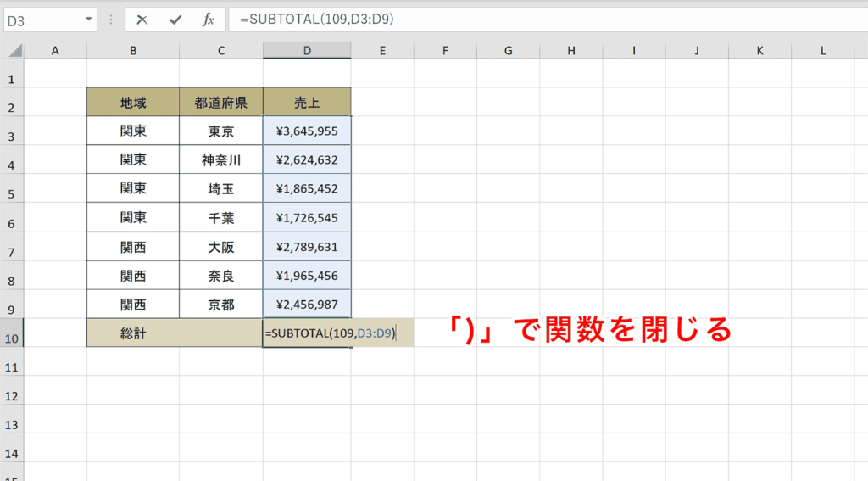Image resolution: width=868 pixels, height=481 pixels.
Task: Select column D header
Action: 307,50
